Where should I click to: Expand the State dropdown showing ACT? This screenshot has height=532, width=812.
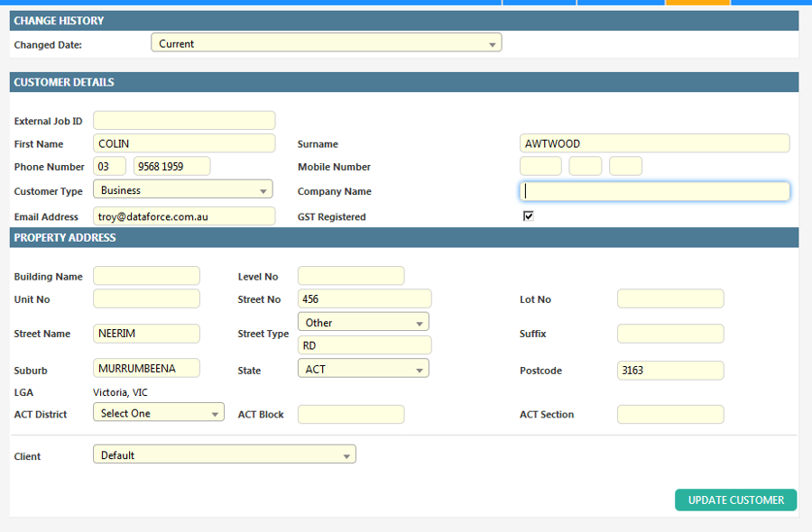point(363,369)
